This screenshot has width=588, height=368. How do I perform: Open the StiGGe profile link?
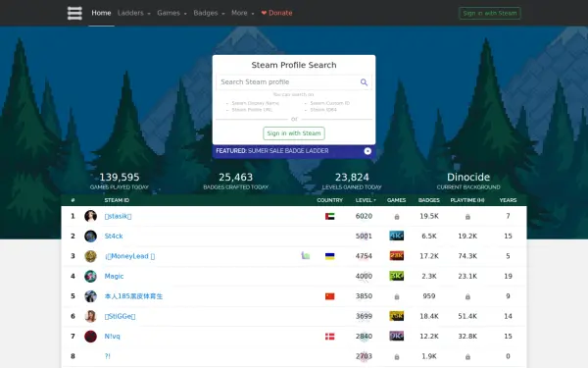coord(120,316)
